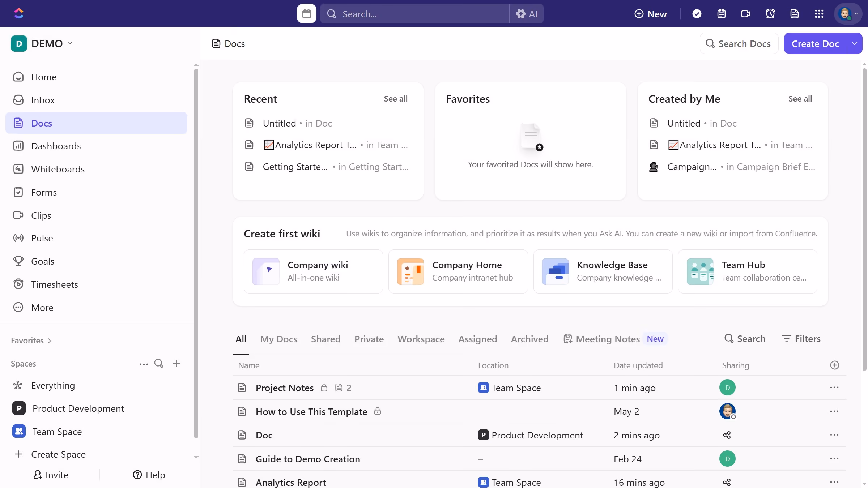Start a clip with the camera icon
The width and height of the screenshot is (868, 488).
[746, 14]
